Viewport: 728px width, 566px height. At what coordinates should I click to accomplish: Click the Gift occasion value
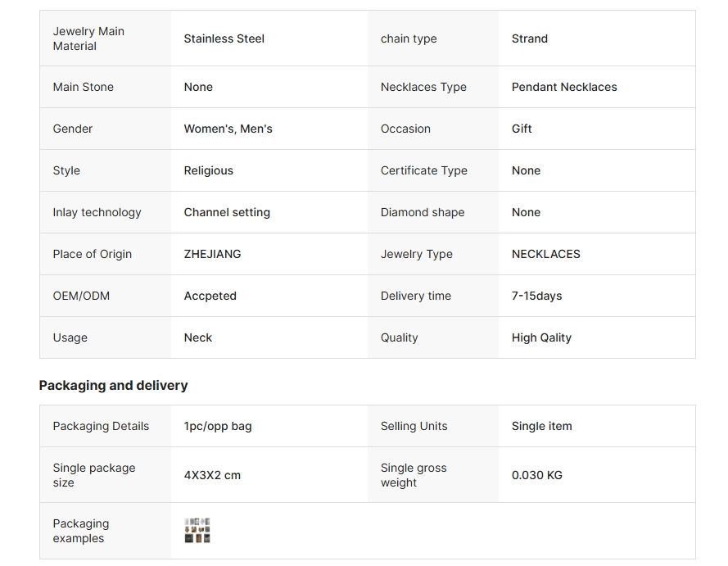(x=522, y=129)
